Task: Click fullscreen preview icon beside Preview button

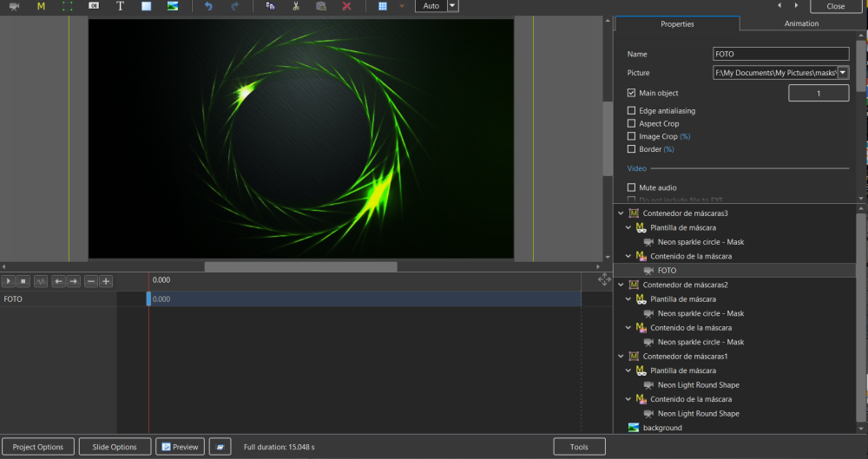Action: [220, 447]
